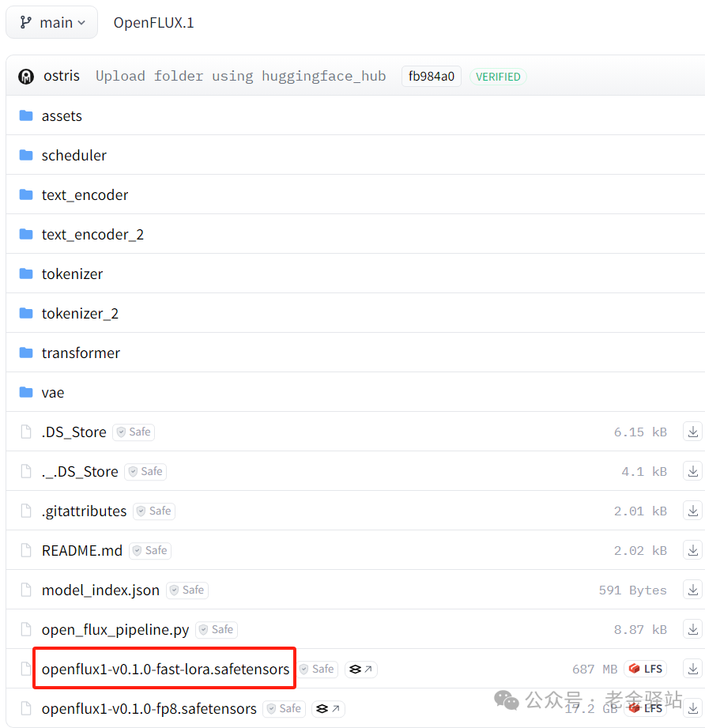705x728 pixels.
Task: Click the Safe badge beside open_flux_pipeline.py
Action: 217,629
